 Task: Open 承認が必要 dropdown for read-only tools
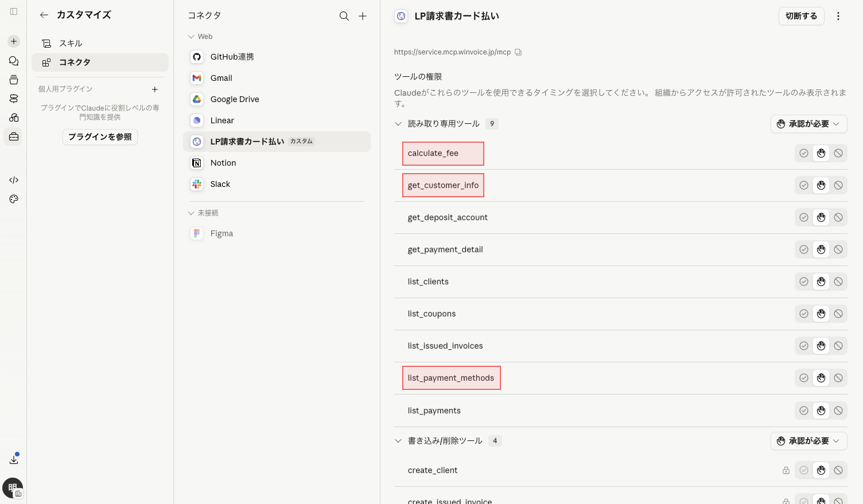click(808, 124)
